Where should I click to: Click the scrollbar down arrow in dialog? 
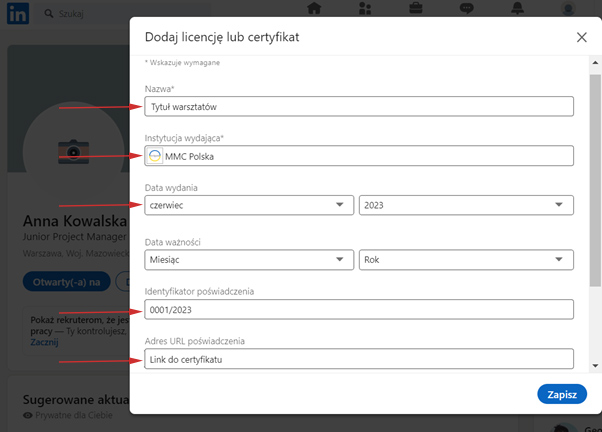tap(595, 366)
